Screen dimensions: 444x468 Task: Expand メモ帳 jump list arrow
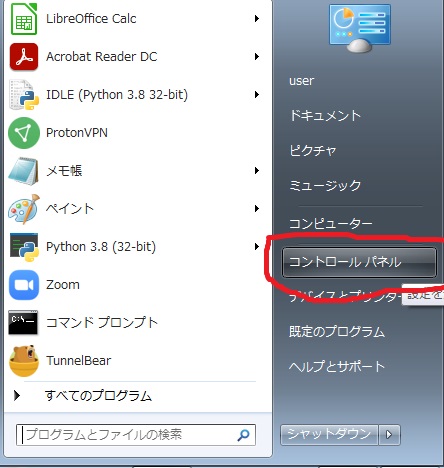click(257, 171)
